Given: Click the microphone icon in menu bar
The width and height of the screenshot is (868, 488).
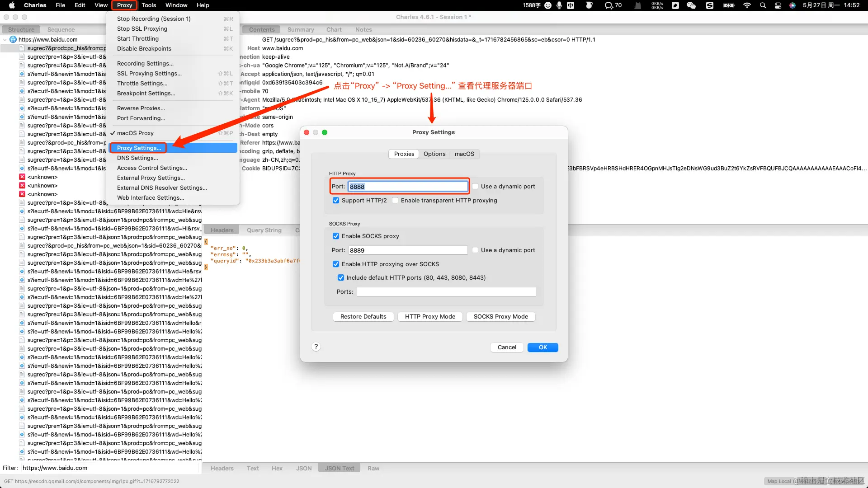Looking at the screenshot, I should pos(559,5).
